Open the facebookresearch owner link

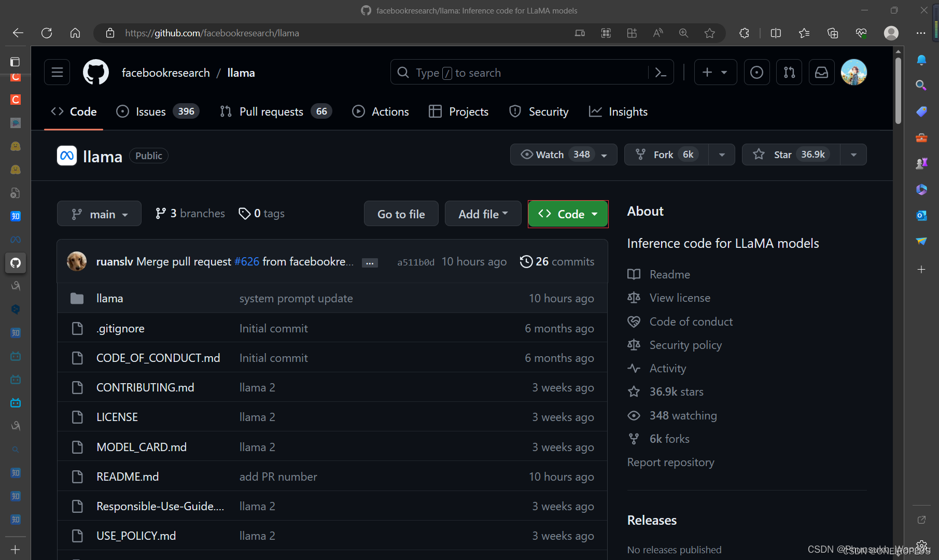[x=166, y=73]
